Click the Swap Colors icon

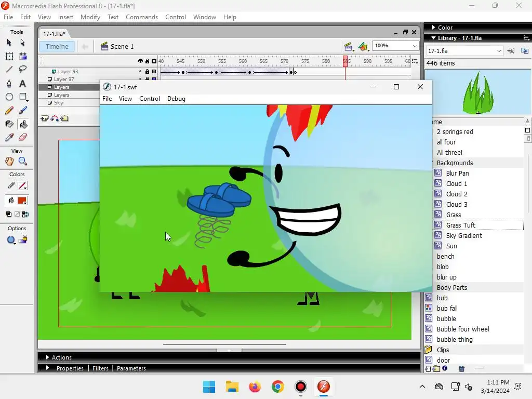click(25, 214)
